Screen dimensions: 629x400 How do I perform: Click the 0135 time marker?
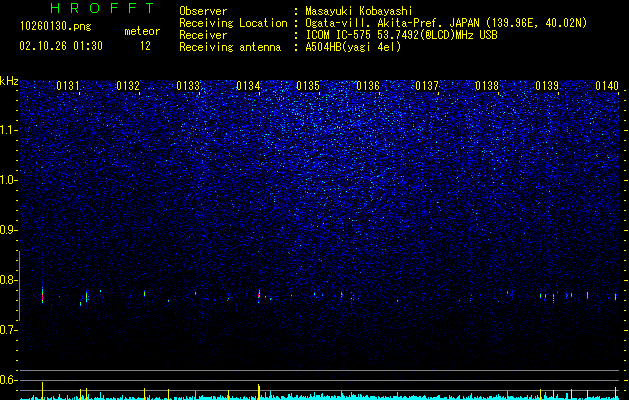[308, 86]
